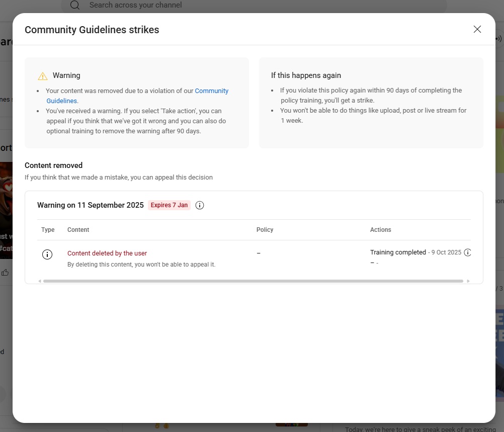
Task: Select Content deleted by the user text
Action: (107, 253)
